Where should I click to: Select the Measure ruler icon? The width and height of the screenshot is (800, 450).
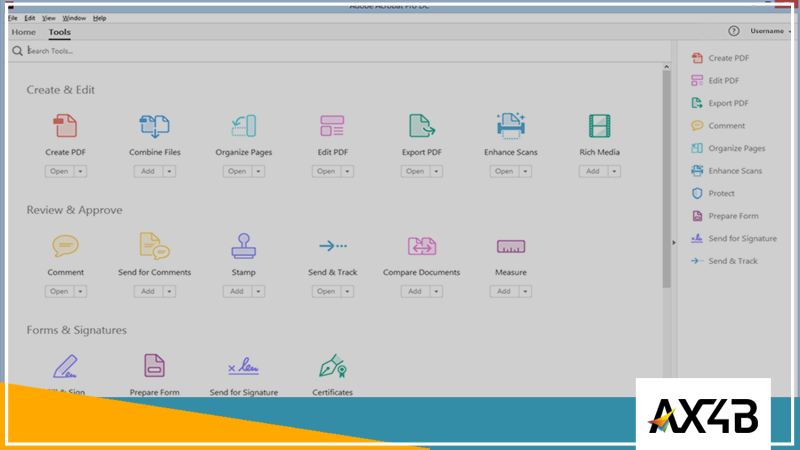[511, 246]
